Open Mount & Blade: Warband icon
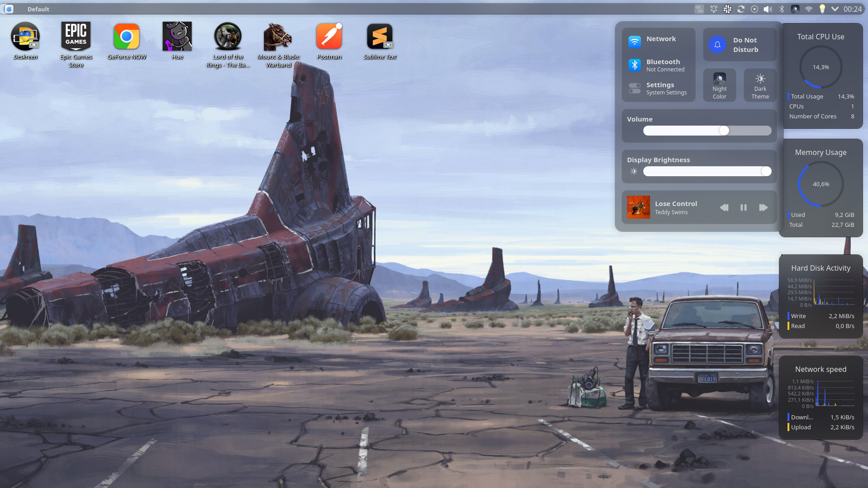The width and height of the screenshot is (868, 488). pyautogui.click(x=278, y=45)
